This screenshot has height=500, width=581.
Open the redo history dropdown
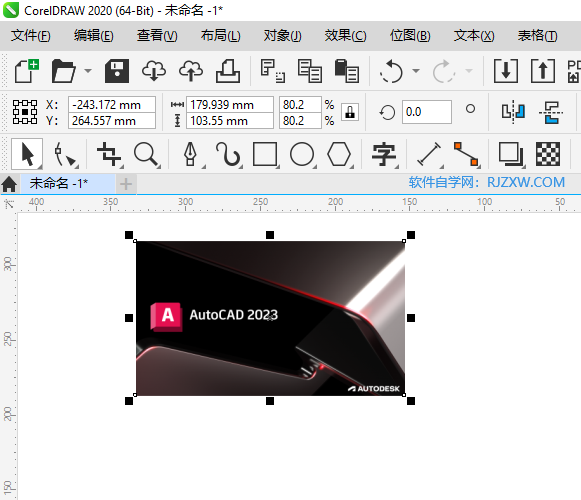tap(469, 70)
